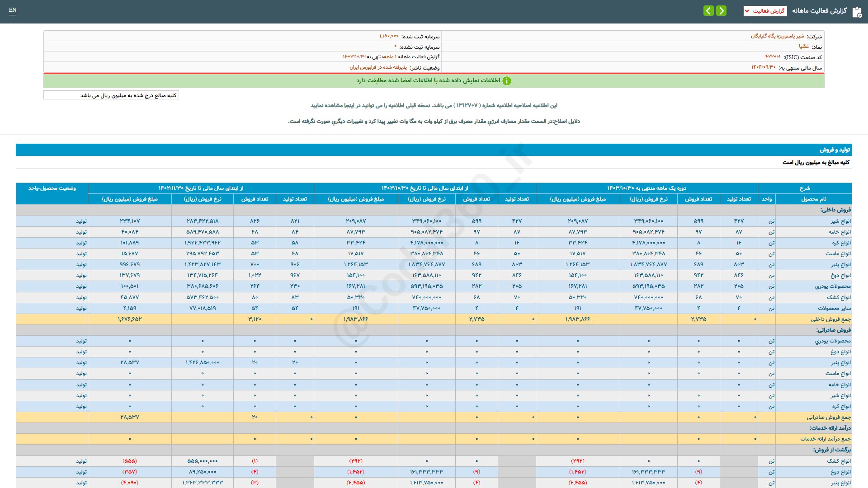Click the symbol link غگلپا

[x=803, y=47]
